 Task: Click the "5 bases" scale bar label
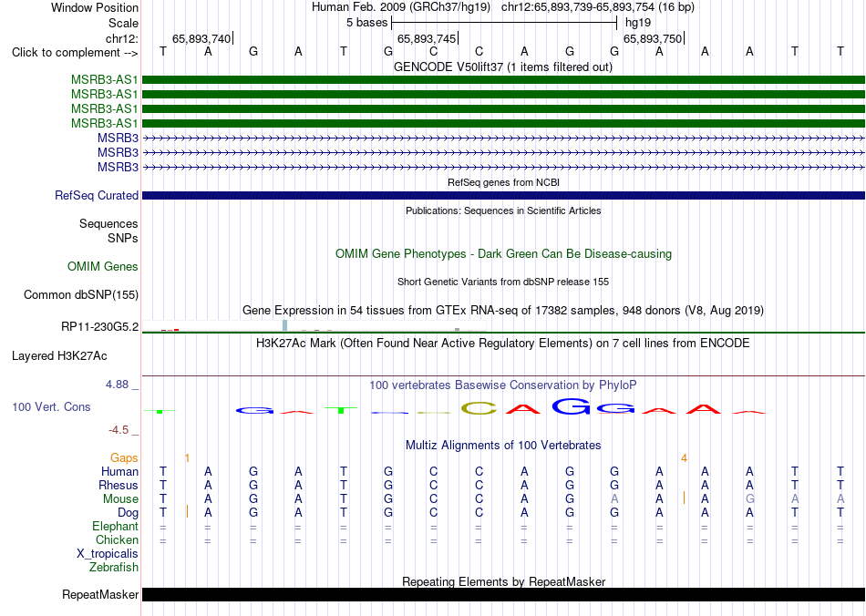[366, 23]
